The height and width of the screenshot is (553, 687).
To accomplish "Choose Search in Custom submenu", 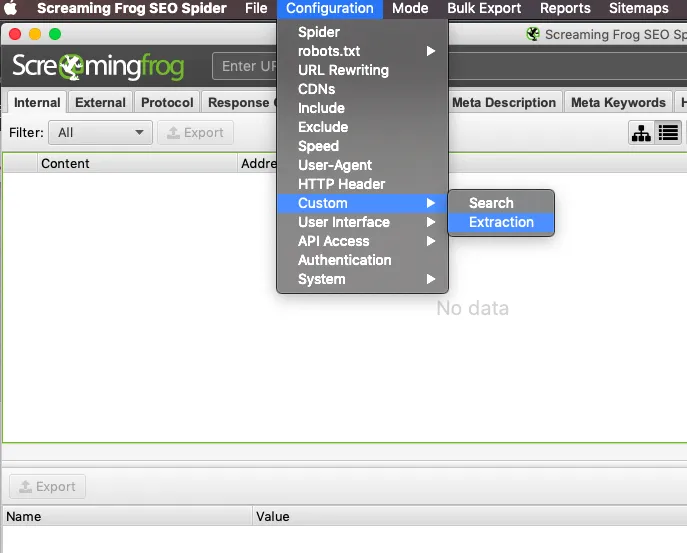I will click(501, 203).
